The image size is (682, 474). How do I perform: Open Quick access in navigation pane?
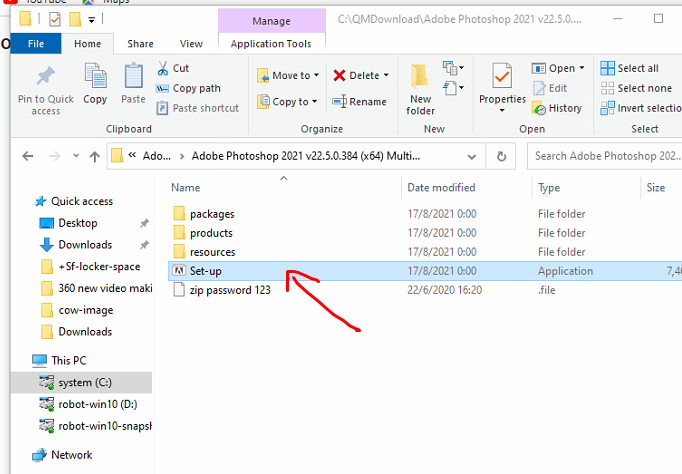[82, 201]
